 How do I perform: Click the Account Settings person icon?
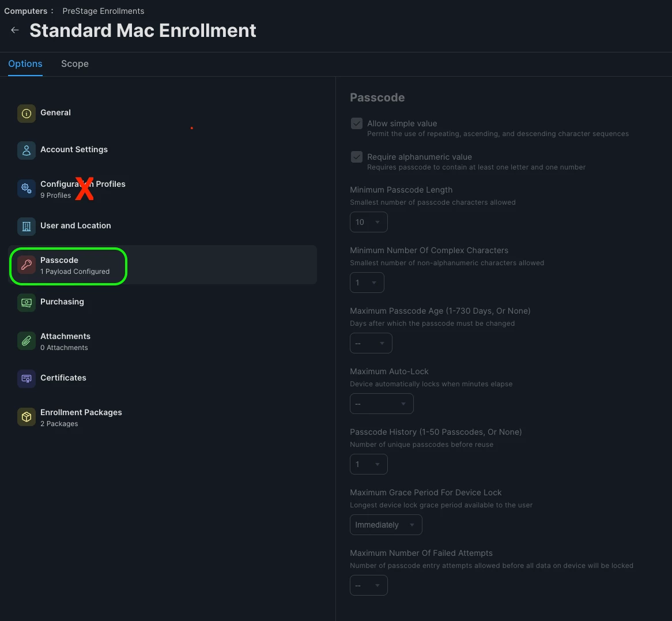tap(27, 150)
